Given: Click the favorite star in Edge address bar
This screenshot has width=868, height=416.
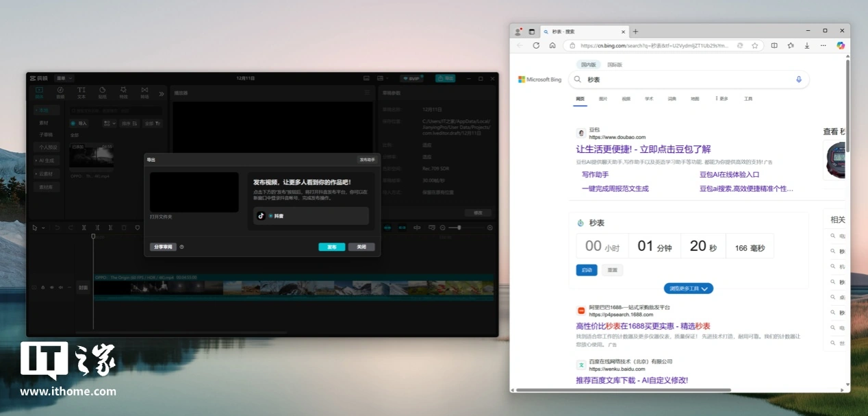Looking at the screenshot, I should pos(754,45).
